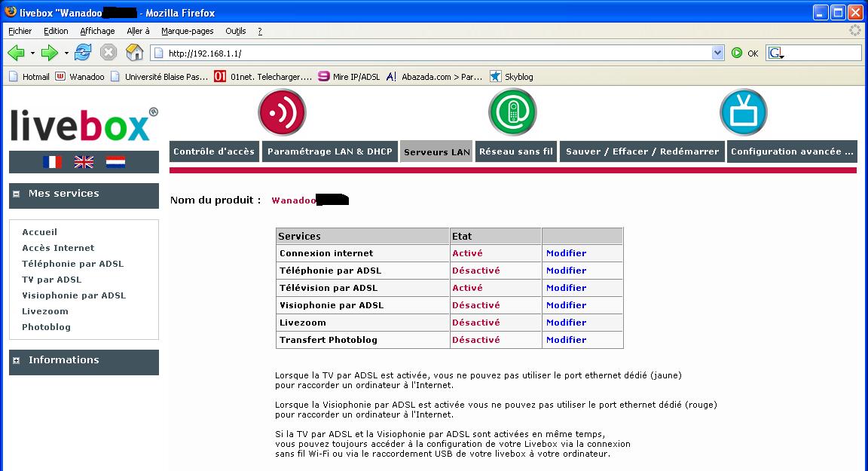Open the forward button history dropdown arrow
Image resolution: width=868 pixels, height=471 pixels.
click(66, 54)
